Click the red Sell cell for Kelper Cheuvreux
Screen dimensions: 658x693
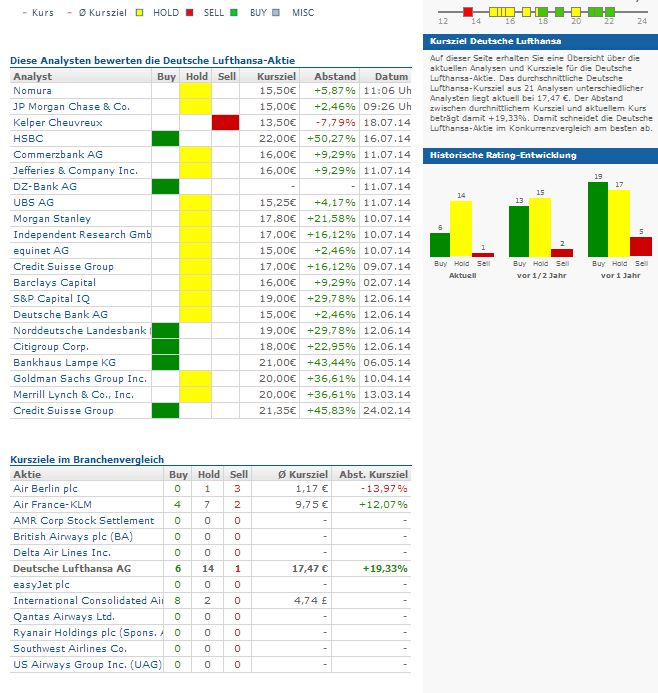[x=225, y=122]
